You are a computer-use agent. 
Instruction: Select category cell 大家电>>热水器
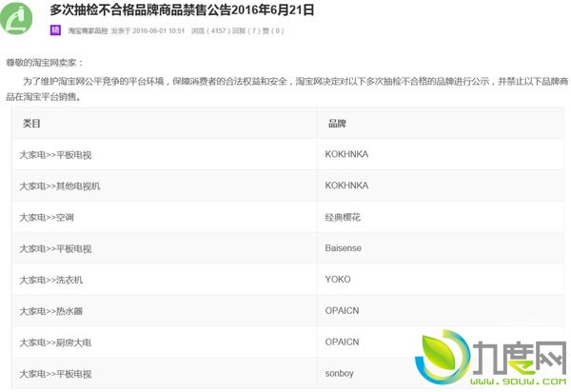51,311
